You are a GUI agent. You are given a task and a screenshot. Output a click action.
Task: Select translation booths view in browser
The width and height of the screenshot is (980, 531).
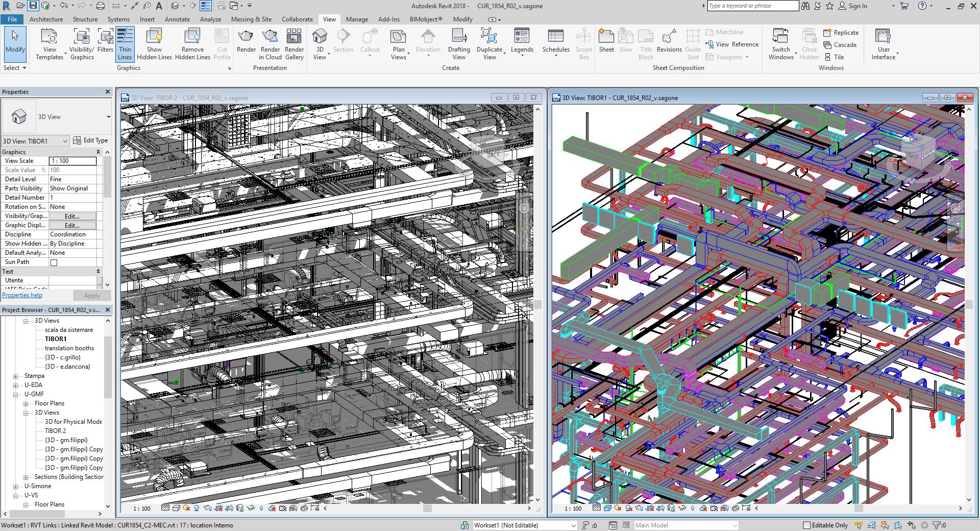tap(69, 348)
